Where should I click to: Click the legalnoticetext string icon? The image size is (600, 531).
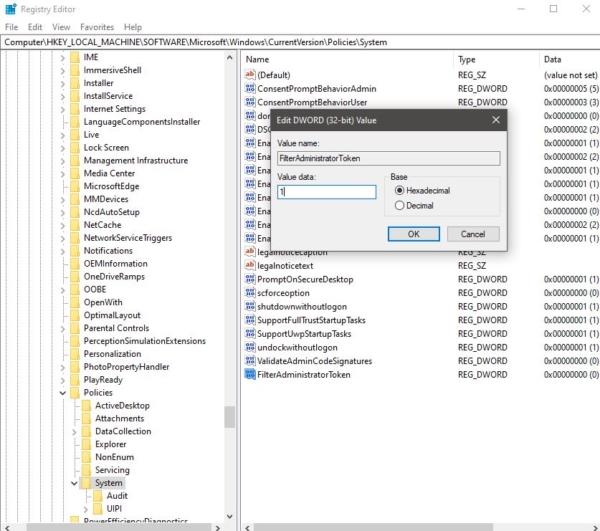tap(250, 265)
